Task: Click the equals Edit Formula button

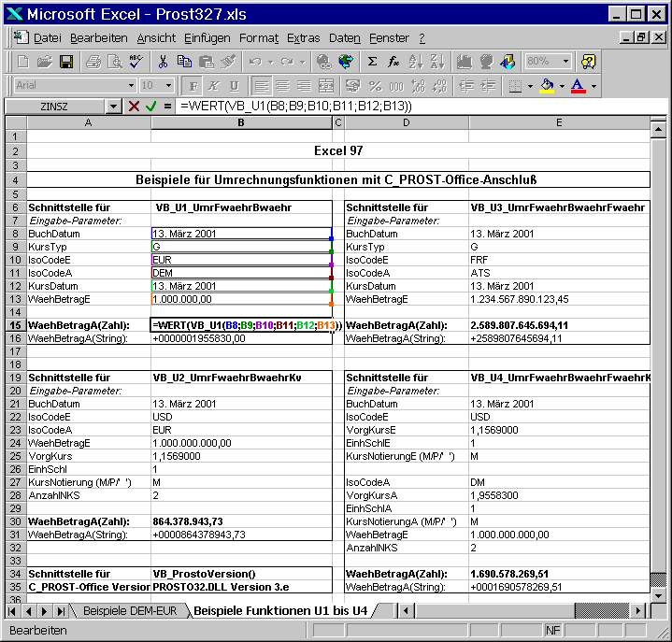Action: 167,107
